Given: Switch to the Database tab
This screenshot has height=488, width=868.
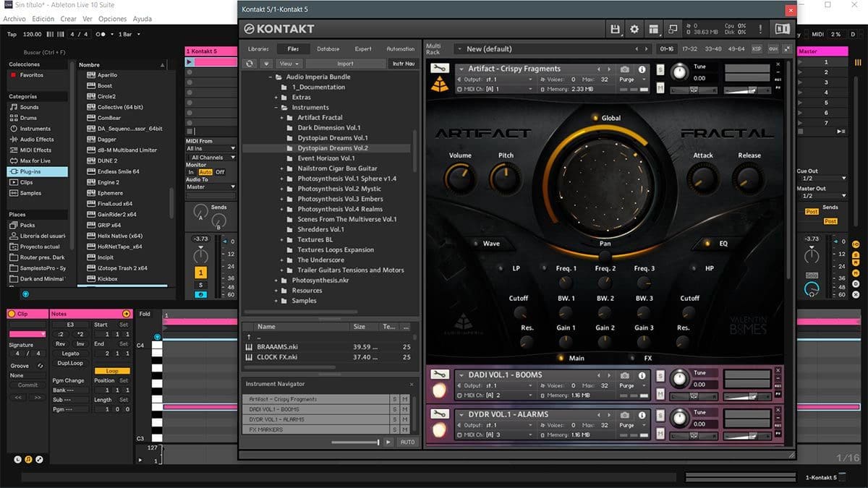Looking at the screenshot, I should (328, 49).
